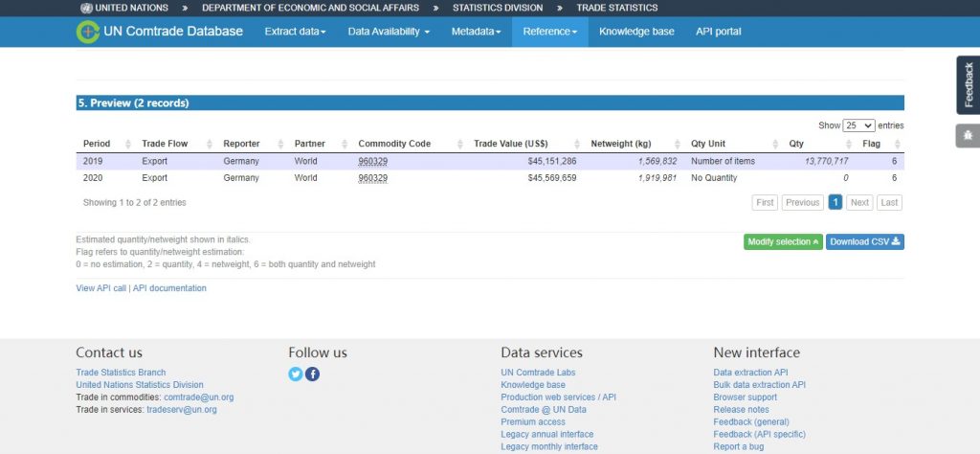This screenshot has width=980, height=454.
Task: Open the Twitter follow icon
Action: [x=296, y=374]
